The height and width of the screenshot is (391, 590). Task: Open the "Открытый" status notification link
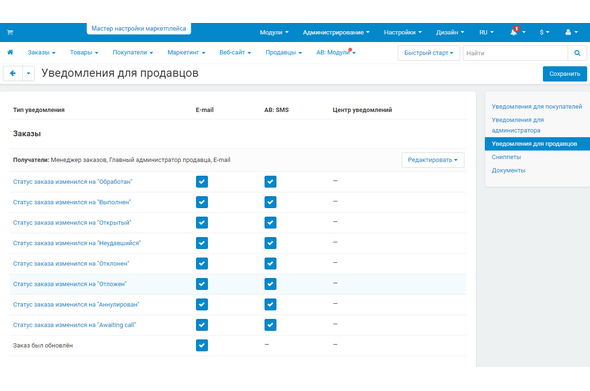(x=72, y=223)
